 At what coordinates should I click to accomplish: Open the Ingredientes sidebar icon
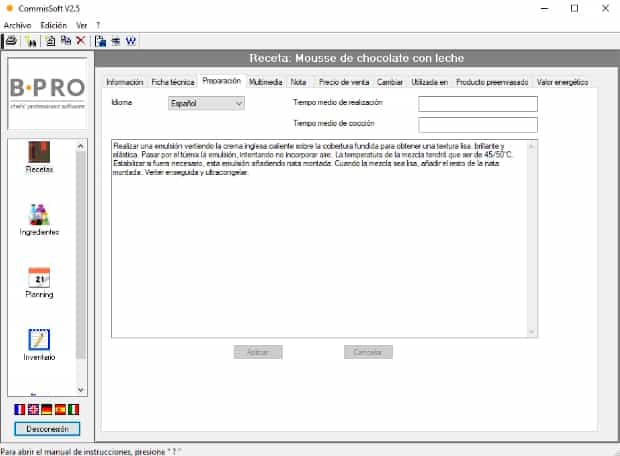pos(39,219)
